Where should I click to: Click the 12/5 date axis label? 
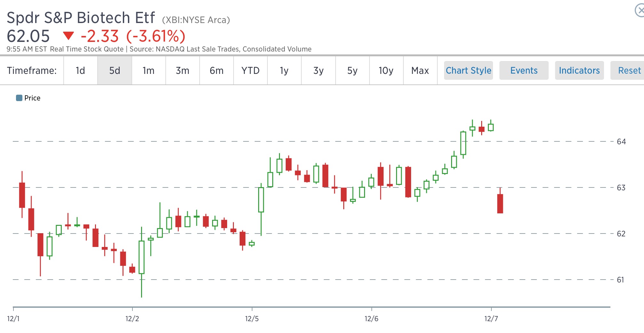pos(252,319)
